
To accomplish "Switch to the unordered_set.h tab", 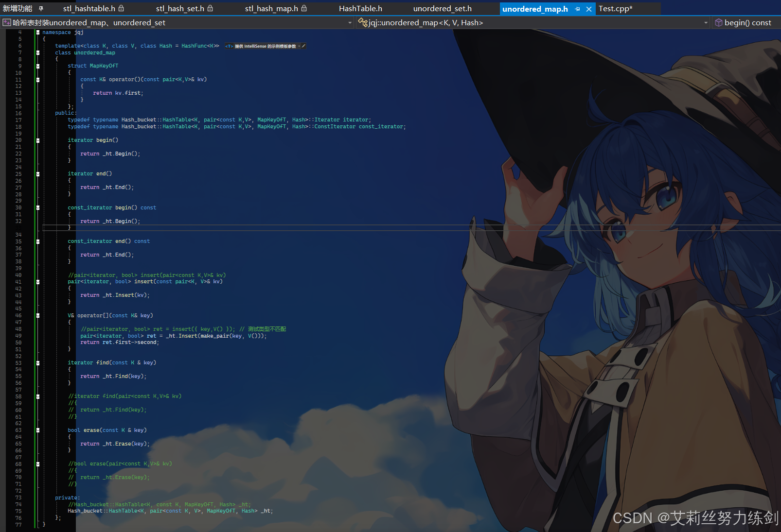I will pyautogui.click(x=442, y=9).
